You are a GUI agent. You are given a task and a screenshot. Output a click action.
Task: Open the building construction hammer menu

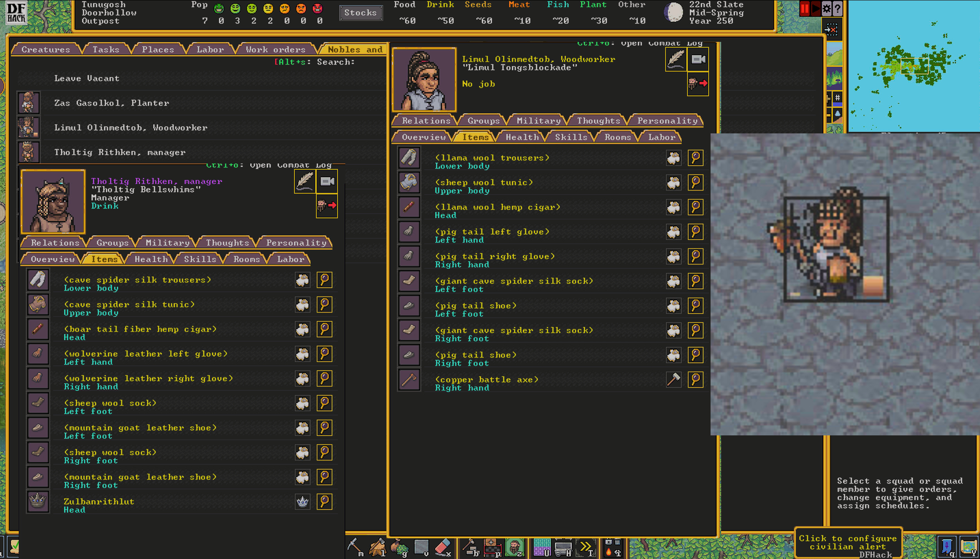click(x=471, y=547)
